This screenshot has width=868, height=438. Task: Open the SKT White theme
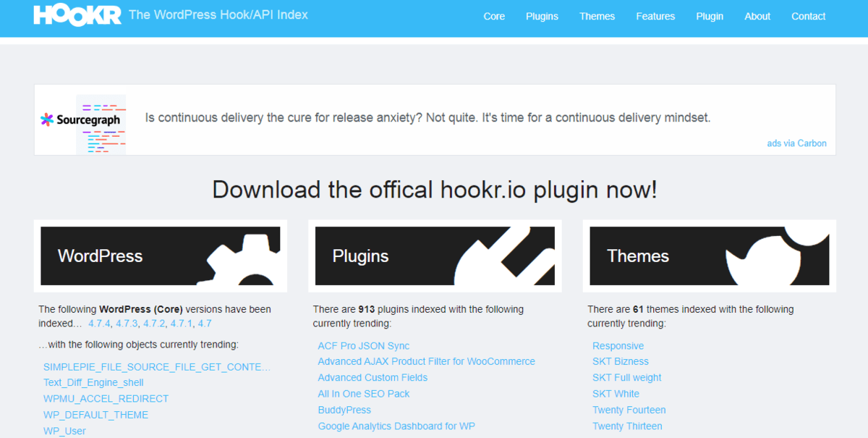[616, 394]
